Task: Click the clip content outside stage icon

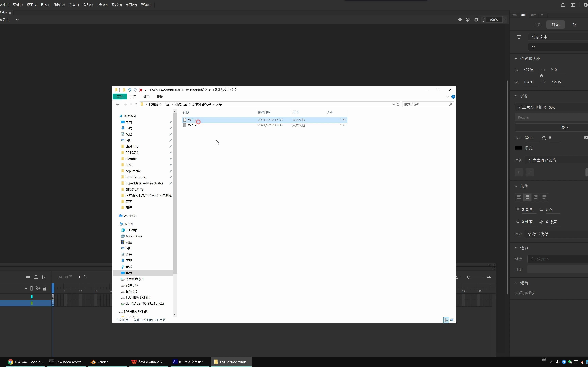Action: click(476, 20)
